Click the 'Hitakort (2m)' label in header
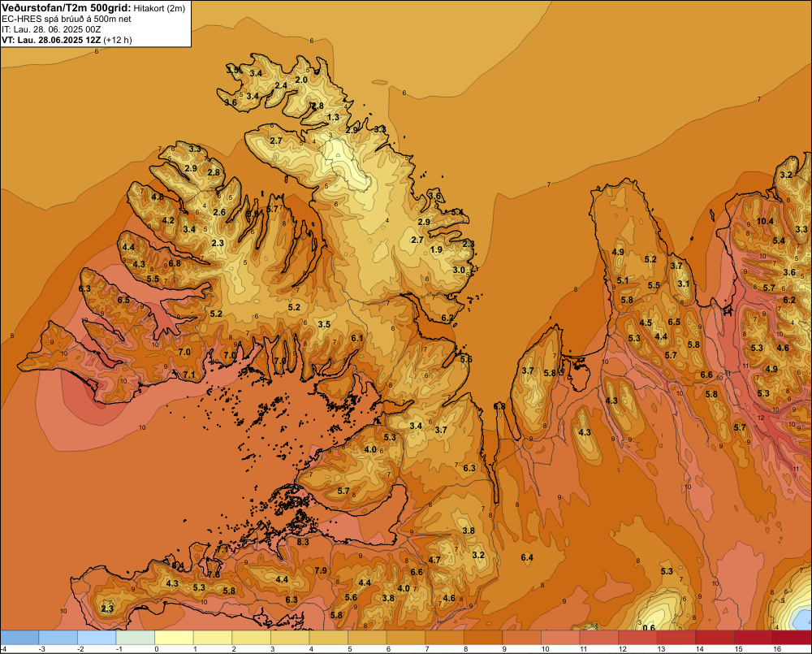 159,8
